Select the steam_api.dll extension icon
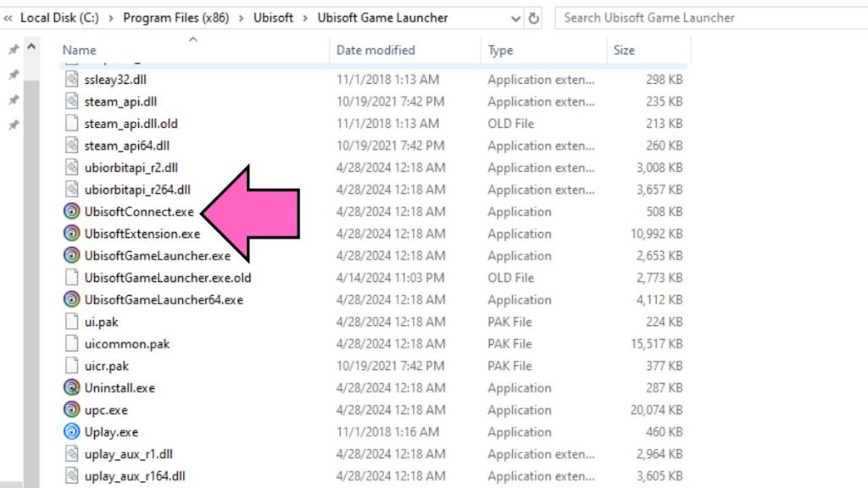The height and width of the screenshot is (488, 868). pyautogui.click(x=71, y=102)
